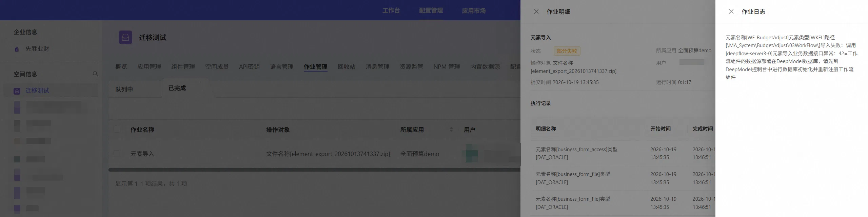This screenshot has width=868, height=217.
Task: Click 全面预算demo in the job row
Action: point(419,154)
